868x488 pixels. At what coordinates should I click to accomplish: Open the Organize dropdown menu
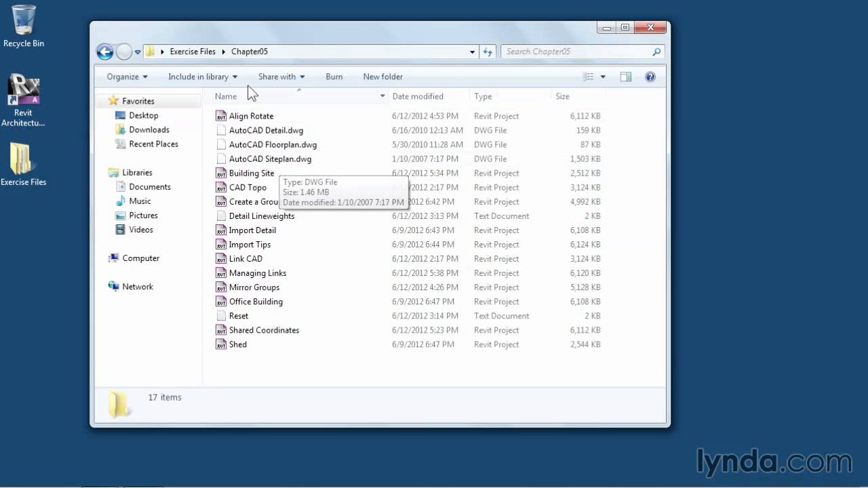coord(127,77)
